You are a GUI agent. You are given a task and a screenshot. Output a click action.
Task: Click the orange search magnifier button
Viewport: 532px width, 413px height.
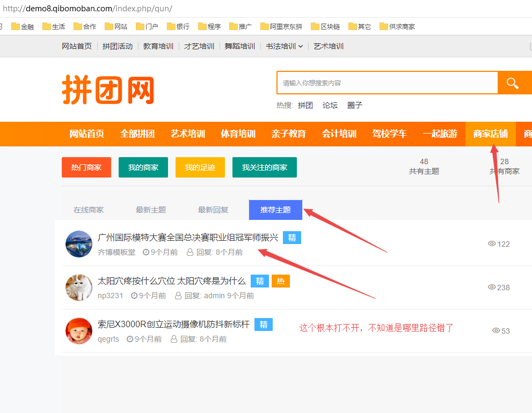click(x=514, y=83)
